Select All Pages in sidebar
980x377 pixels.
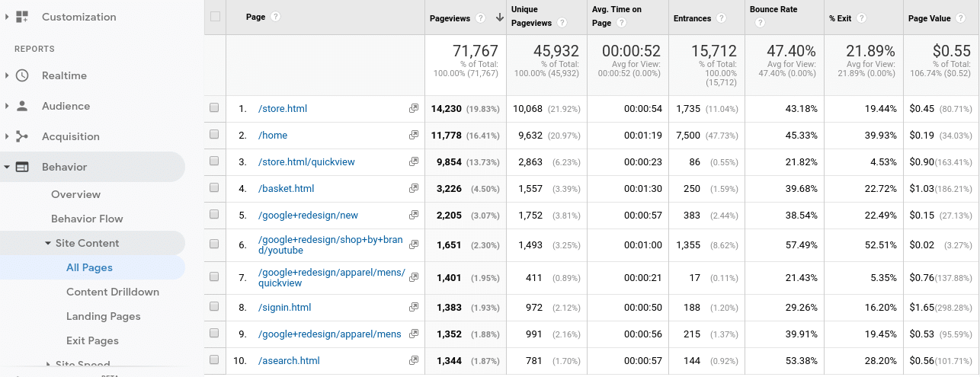click(89, 267)
